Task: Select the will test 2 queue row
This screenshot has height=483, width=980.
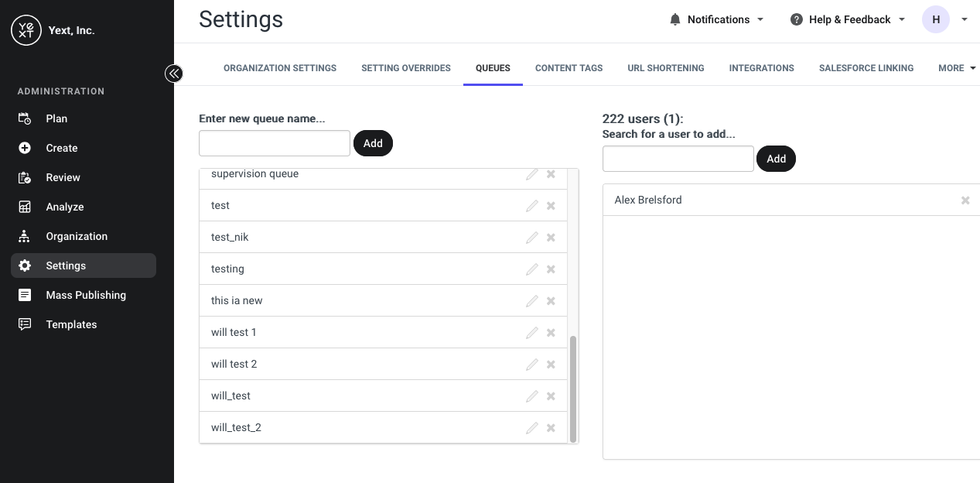Action: [x=384, y=365]
